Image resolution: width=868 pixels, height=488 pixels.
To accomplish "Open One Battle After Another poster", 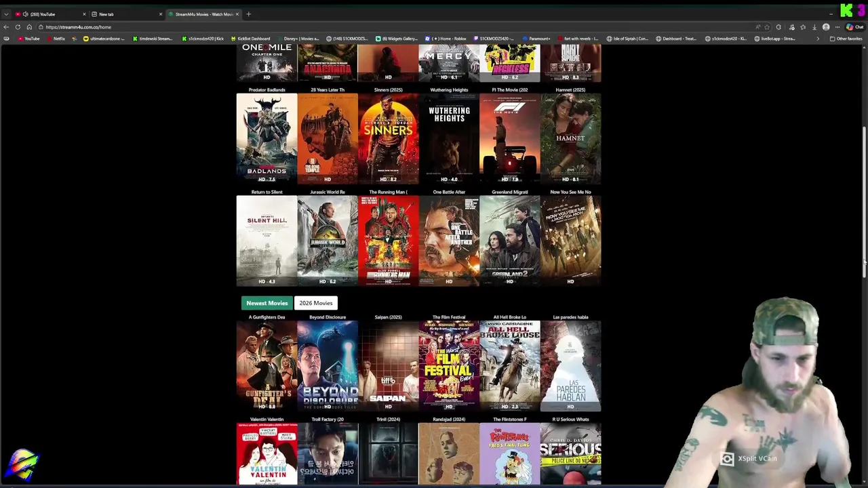I will pyautogui.click(x=449, y=241).
